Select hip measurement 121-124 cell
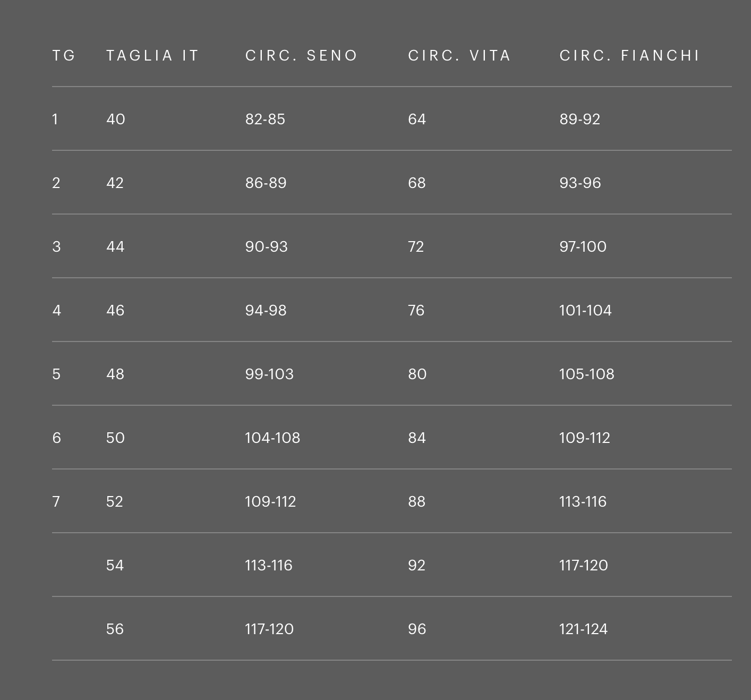The image size is (751, 700). pyautogui.click(x=583, y=629)
